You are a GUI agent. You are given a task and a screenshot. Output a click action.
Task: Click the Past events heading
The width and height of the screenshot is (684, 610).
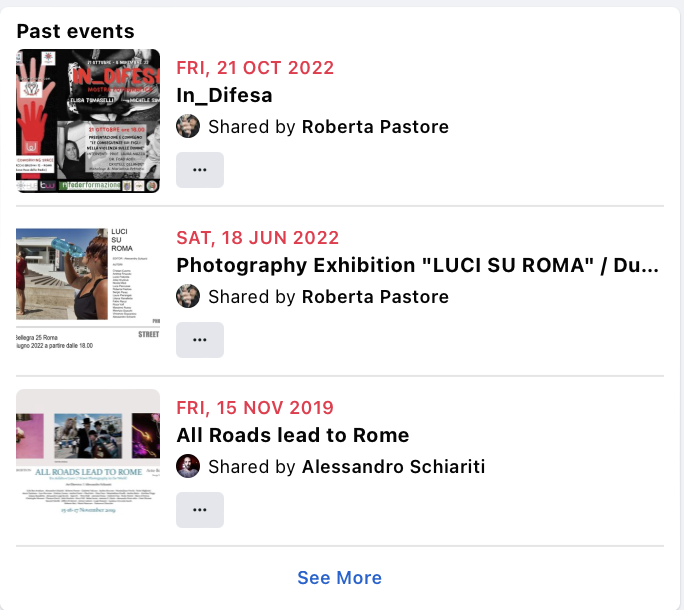pos(75,31)
